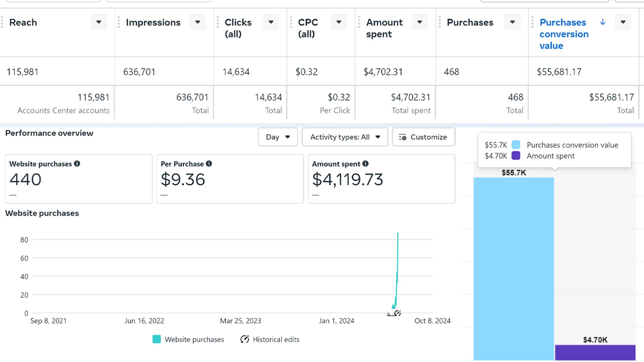Click teal Website purchases legend swatch

[x=157, y=339]
